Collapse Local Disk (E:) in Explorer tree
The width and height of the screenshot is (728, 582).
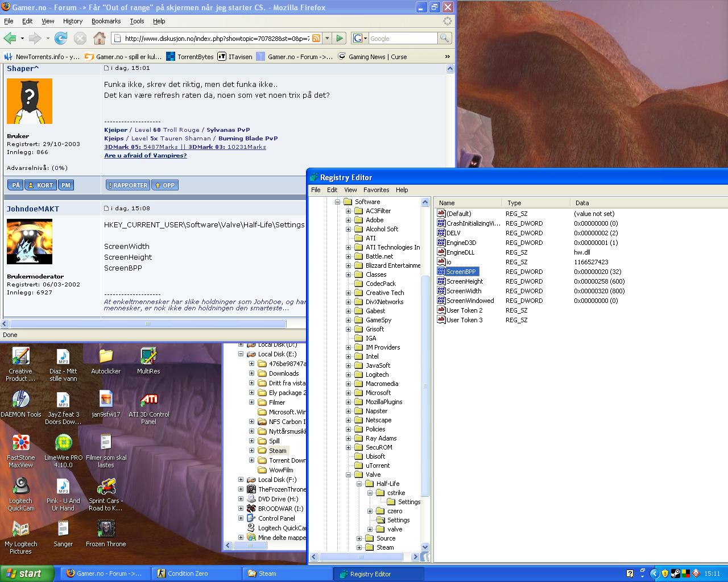(x=241, y=354)
